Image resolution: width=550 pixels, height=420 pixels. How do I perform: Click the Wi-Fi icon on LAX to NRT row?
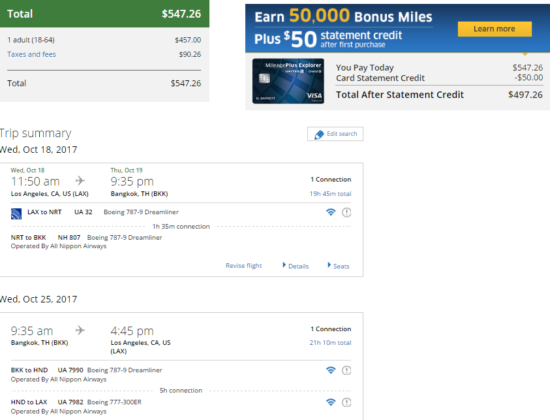[330, 212]
